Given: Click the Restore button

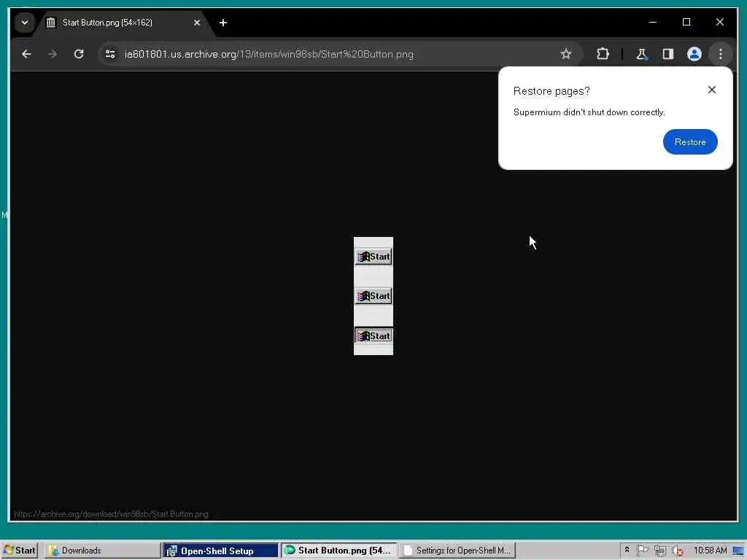Looking at the screenshot, I should click(x=690, y=142).
